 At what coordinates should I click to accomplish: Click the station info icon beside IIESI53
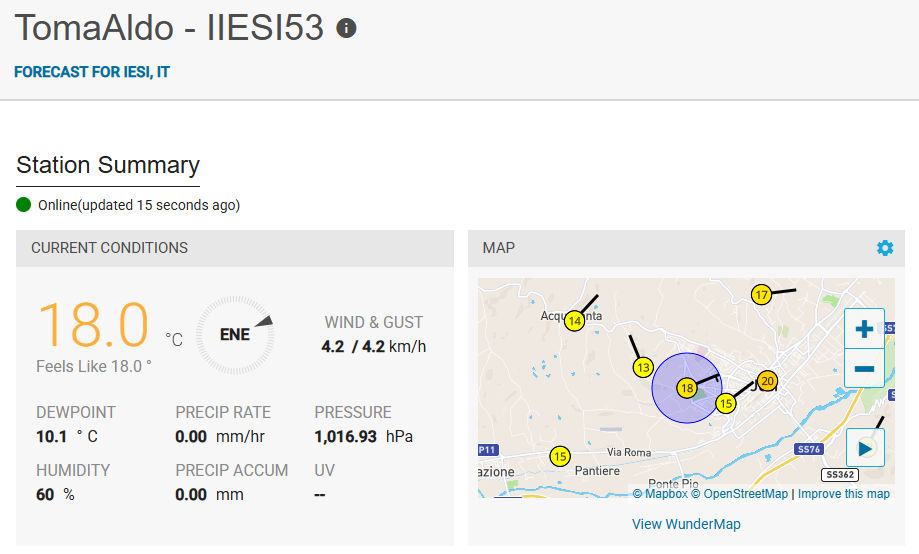[346, 28]
